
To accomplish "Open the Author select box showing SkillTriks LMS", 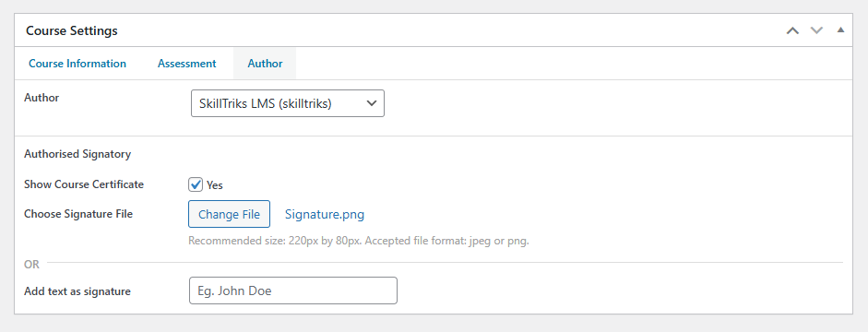I will [x=287, y=103].
